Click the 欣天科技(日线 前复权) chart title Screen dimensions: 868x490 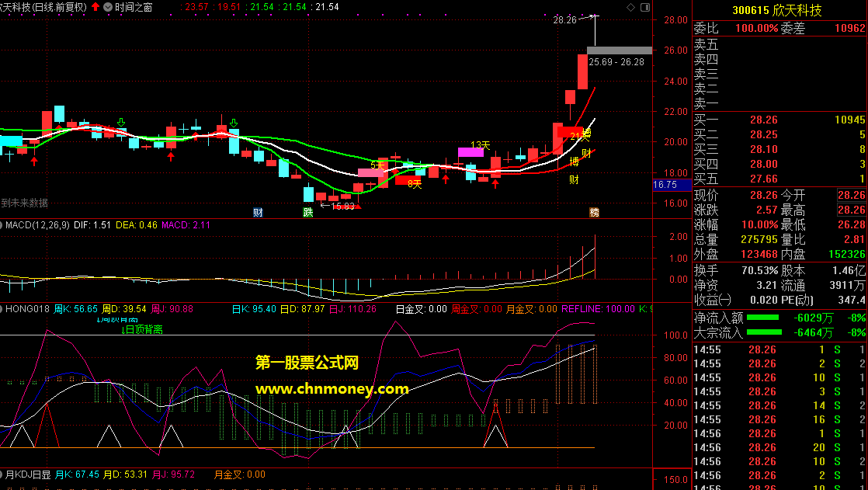coord(43,7)
